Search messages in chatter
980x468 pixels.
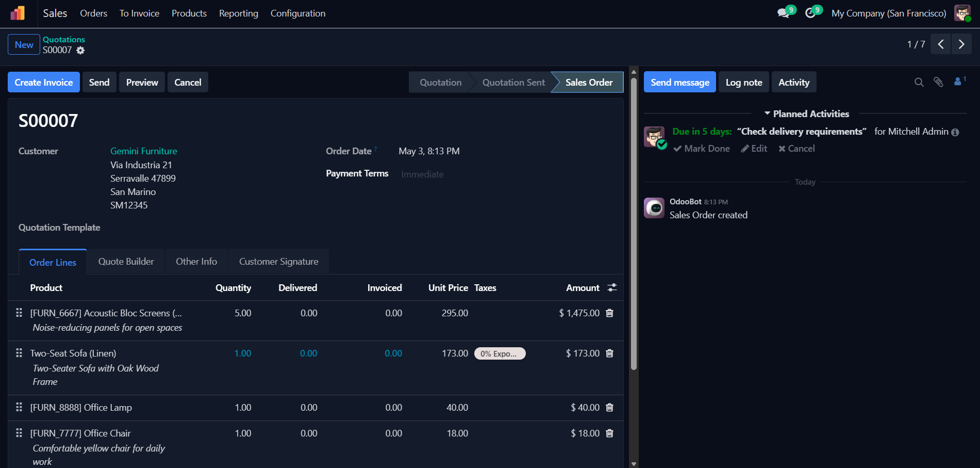tap(919, 82)
